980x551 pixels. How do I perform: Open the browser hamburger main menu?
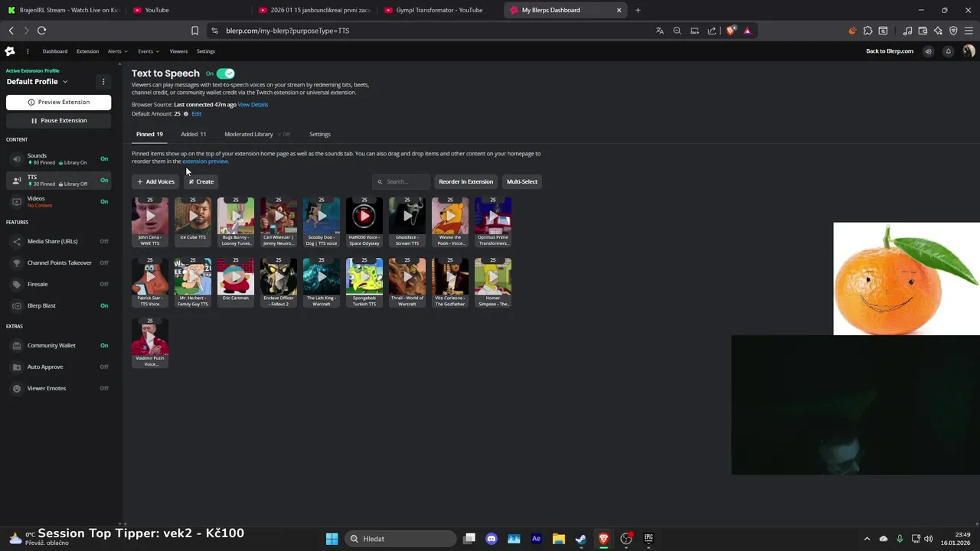click(969, 31)
